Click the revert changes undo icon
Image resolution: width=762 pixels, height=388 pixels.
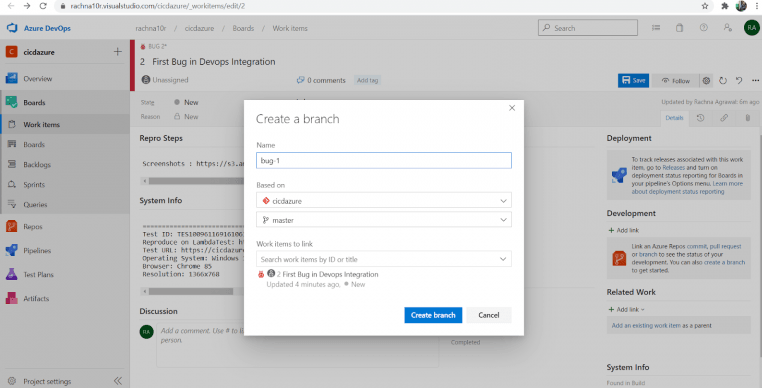click(739, 81)
